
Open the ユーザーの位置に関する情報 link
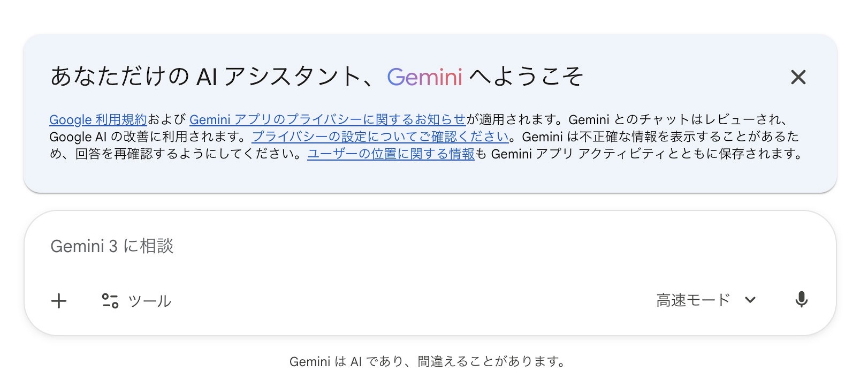click(x=391, y=154)
